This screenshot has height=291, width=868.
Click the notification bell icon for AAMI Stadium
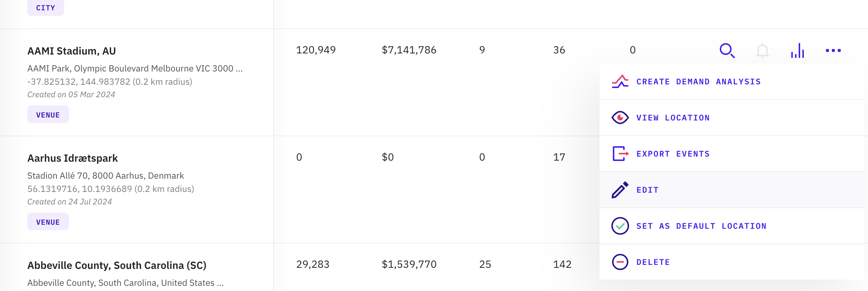762,50
